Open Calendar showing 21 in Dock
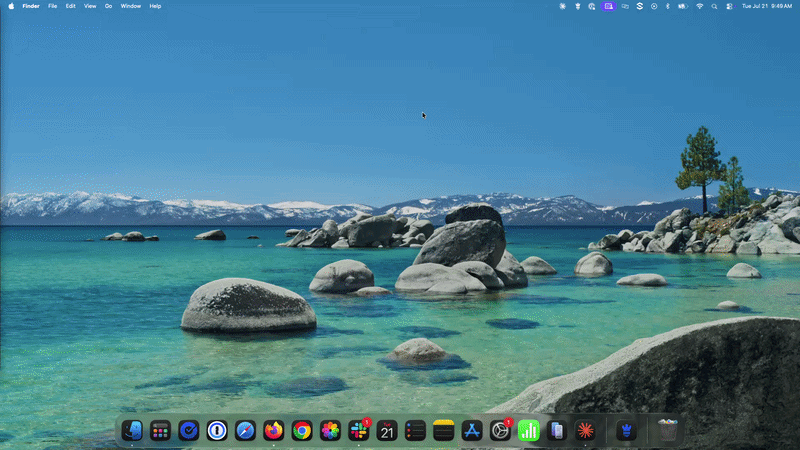The width and height of the screenshot is (800, 450). [x=387, y=431]
